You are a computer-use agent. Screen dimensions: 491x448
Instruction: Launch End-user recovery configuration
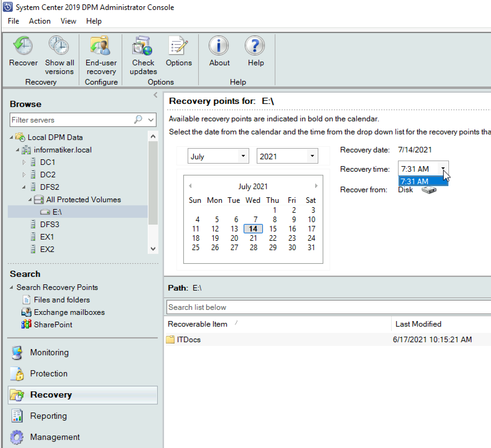point(101,46)
